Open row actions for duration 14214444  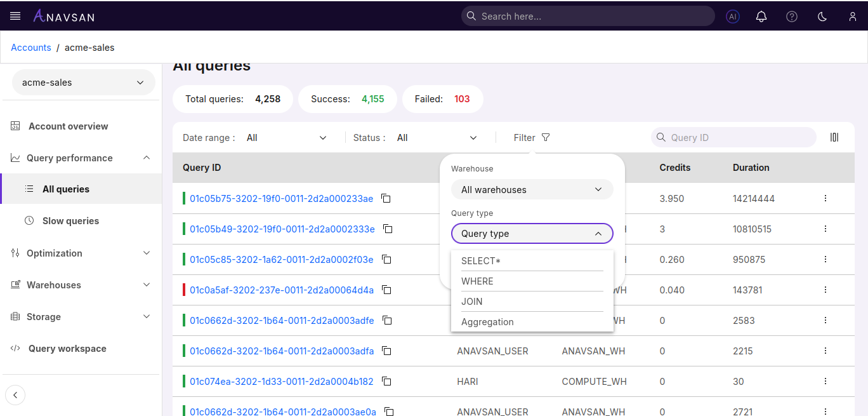825,198
